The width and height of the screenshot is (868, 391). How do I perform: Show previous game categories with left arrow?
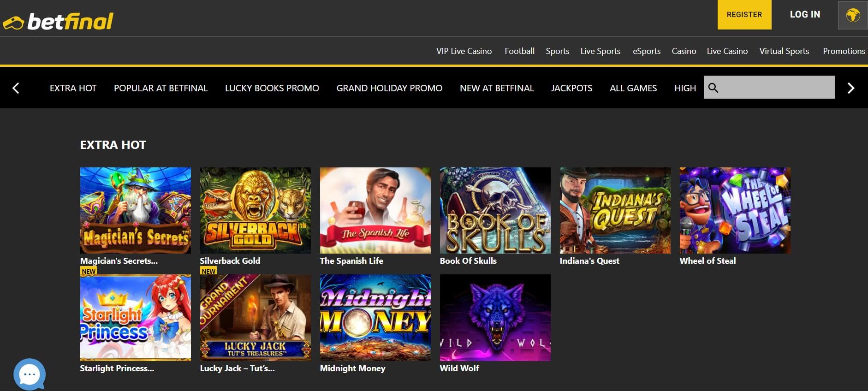point(16,88)
